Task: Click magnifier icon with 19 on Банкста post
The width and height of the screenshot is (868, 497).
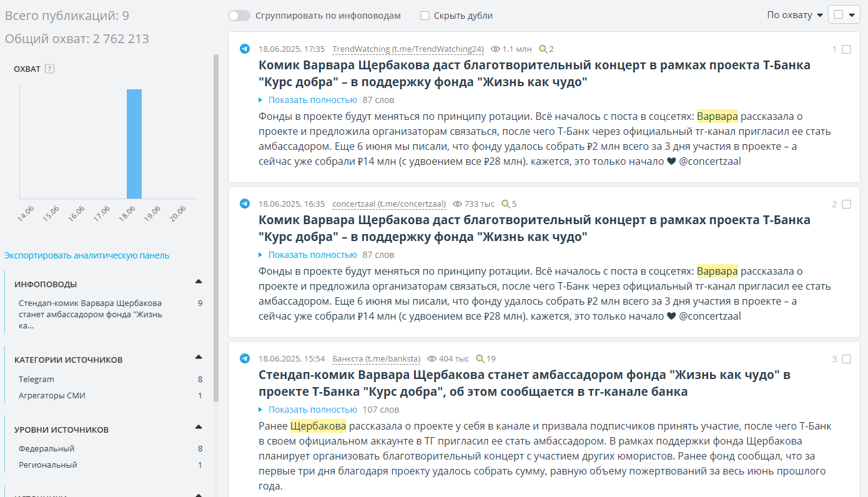Action: [480, 358]
